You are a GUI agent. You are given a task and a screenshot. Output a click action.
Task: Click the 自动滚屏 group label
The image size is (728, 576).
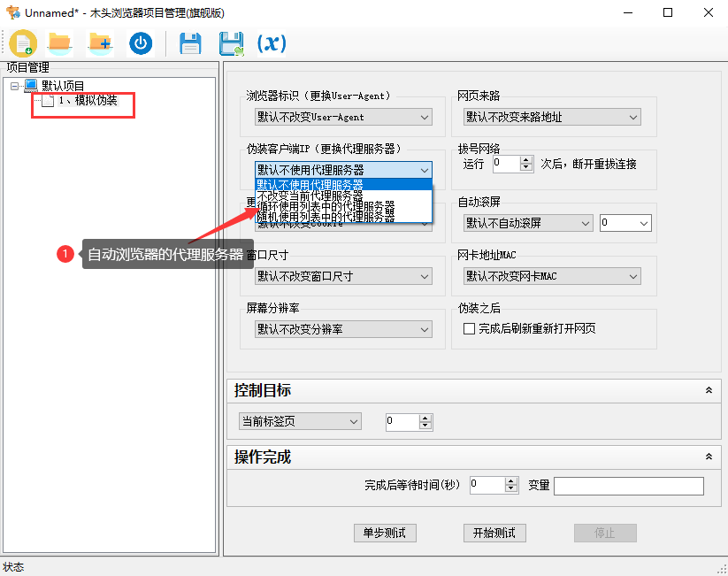[479, 202]
